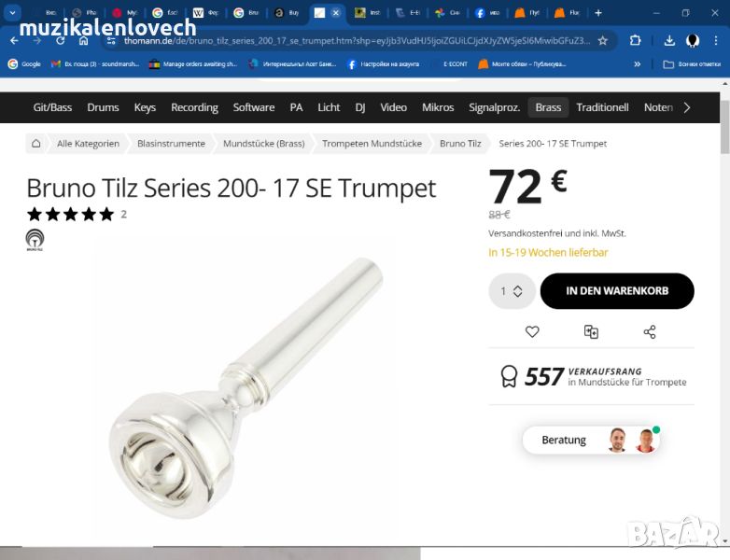The height and width of the screenshot is (560, 730).
Task: Click the trumpet mouthpiece product image
Action: (x=246, y=388)
